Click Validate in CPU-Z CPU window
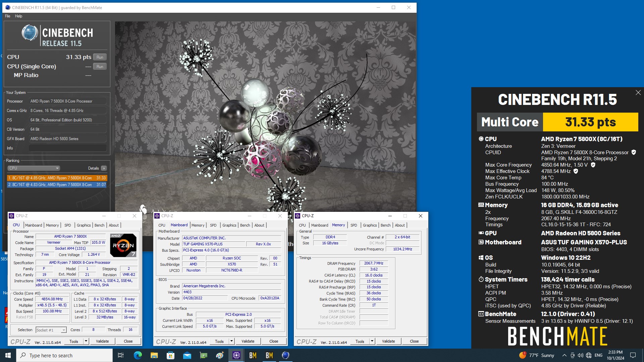The width and height of the screenshot is (644, 362). [102, 341]
